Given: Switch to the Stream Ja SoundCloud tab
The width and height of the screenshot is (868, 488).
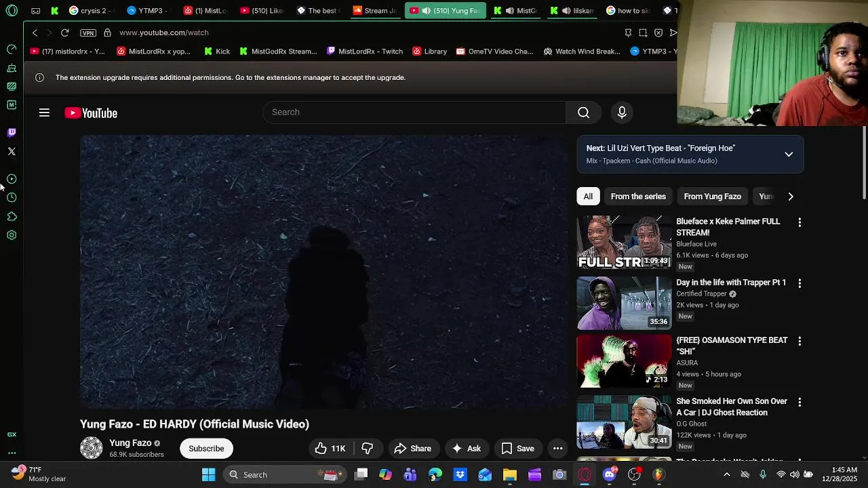Looking at the screenshot, I should point(375,10).
